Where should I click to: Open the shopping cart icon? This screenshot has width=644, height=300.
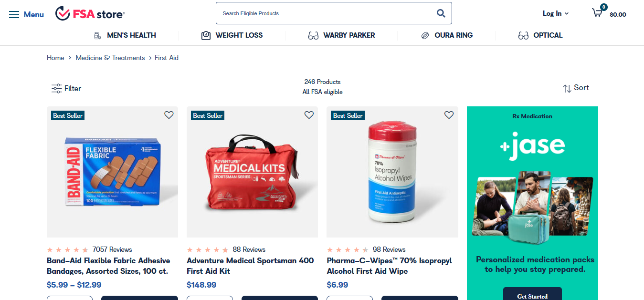point(597,12)
